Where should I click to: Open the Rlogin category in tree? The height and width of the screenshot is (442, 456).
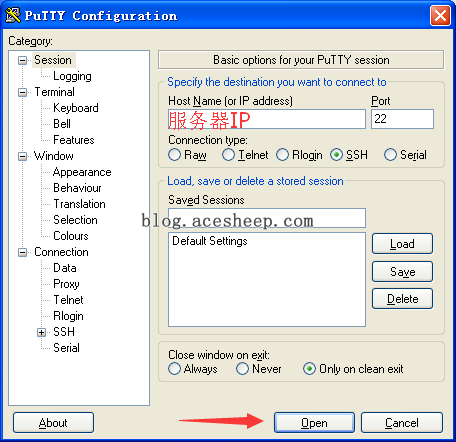(68, 316)
